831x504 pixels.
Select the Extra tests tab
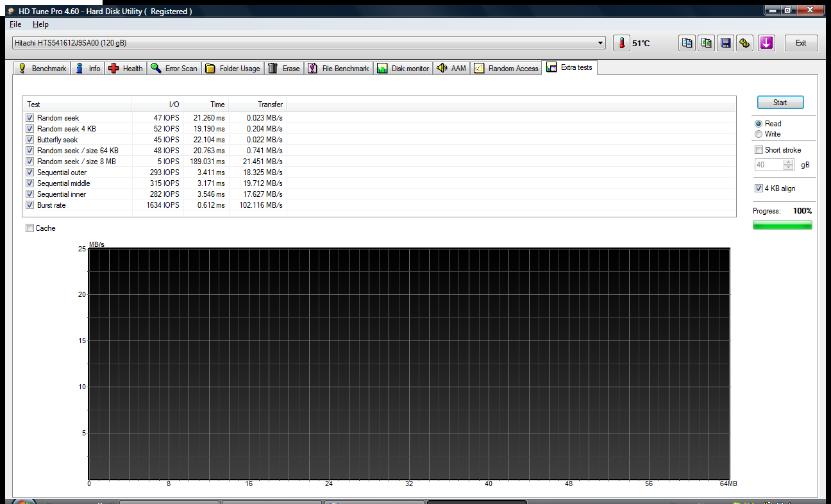coord(569,67)
